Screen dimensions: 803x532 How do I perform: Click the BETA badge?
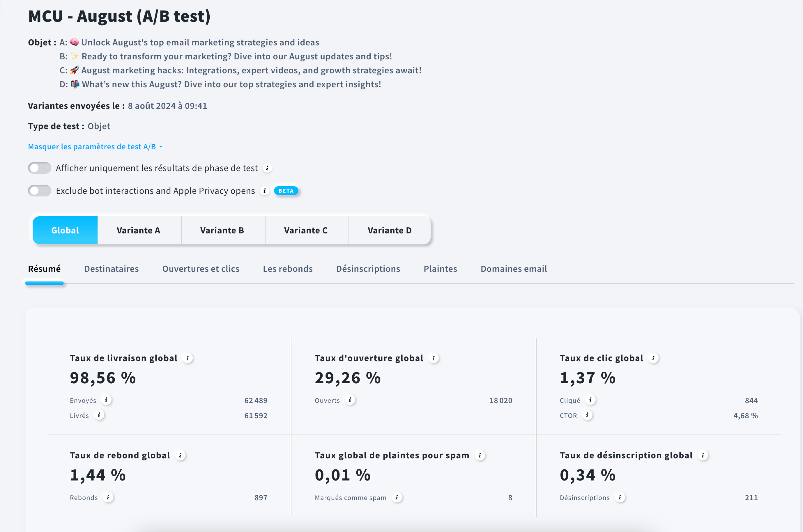pyautogui.click(x=286, y=191)
